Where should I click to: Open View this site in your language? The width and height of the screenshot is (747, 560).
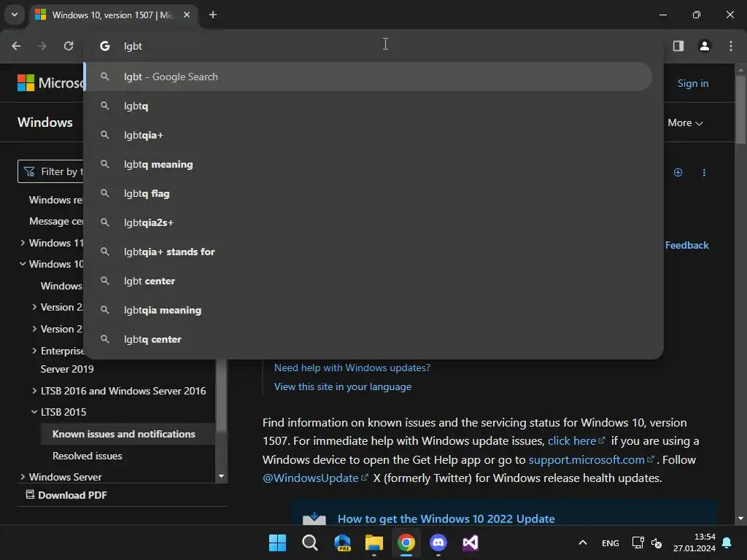coord(343,386)
